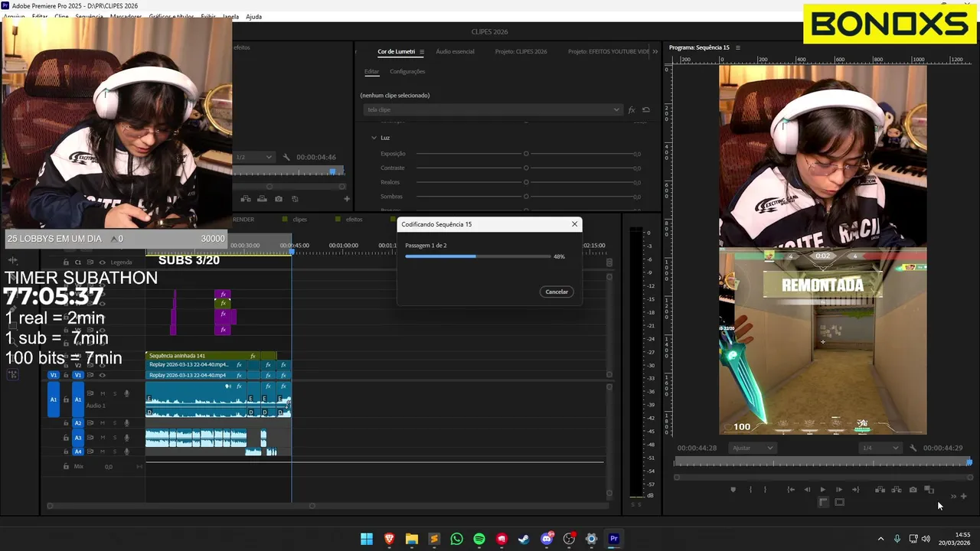The image size is (980, 551).
Task: Click the Source monitor export frame camera
Action: coord(279,199)
